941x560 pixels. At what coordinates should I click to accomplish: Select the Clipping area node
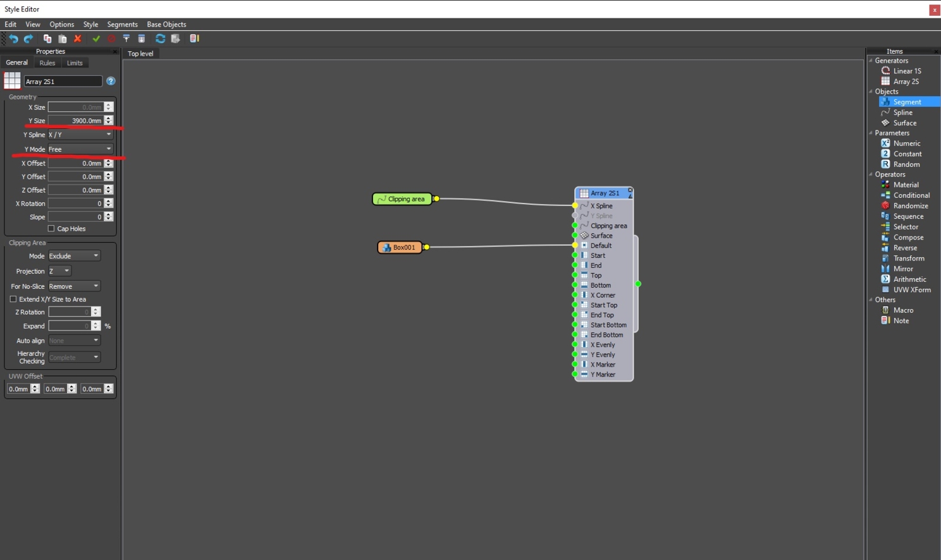click(x=402, y=199)
